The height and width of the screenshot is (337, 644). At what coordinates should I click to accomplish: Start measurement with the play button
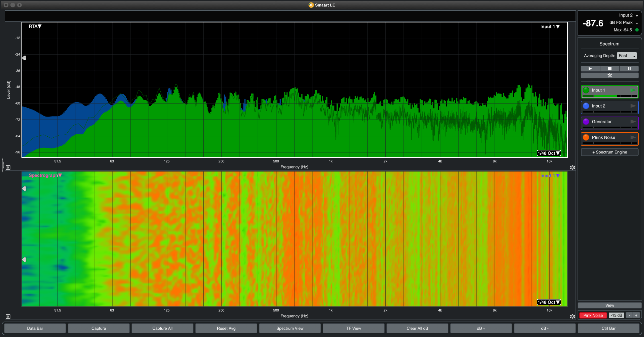click(x=590, y=69)
